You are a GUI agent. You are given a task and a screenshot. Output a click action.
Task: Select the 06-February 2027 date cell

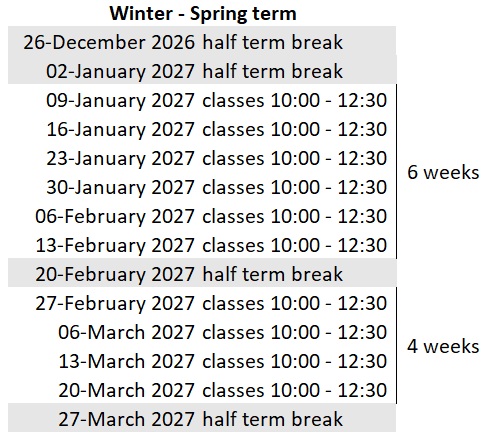point(115,216)
